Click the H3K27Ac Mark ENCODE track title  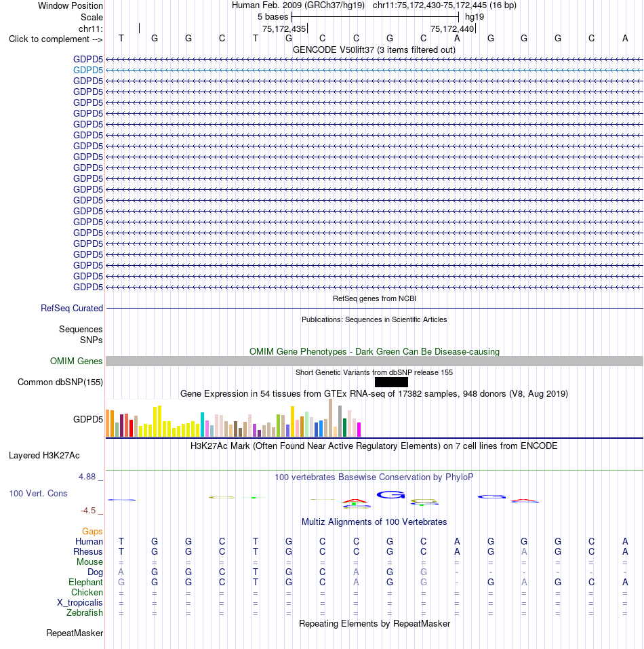[x=374, y=446]
